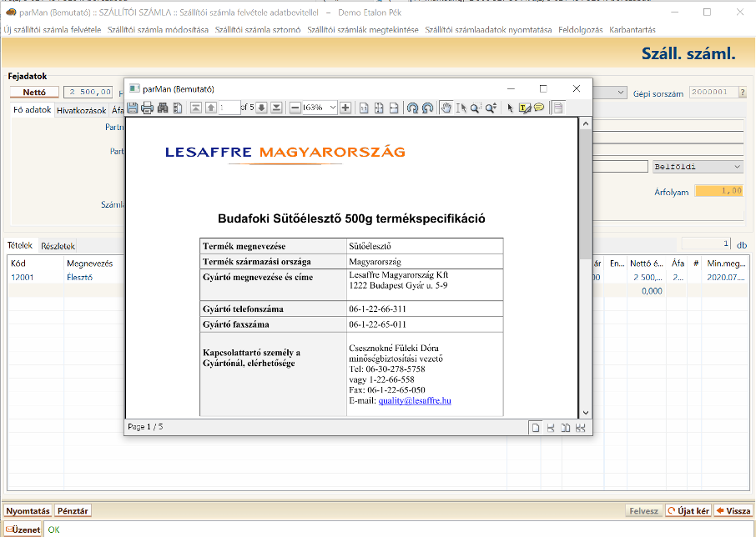Viewport: 756px width, 537px height.
Task: Select the Részletek tab
Action: pyautogui.click(x=58, y=246)
